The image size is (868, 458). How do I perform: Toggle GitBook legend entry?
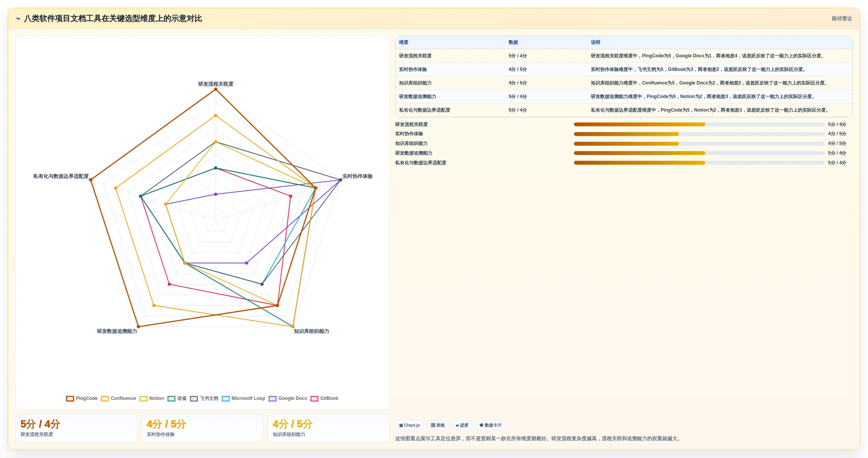tap(324, 398)
